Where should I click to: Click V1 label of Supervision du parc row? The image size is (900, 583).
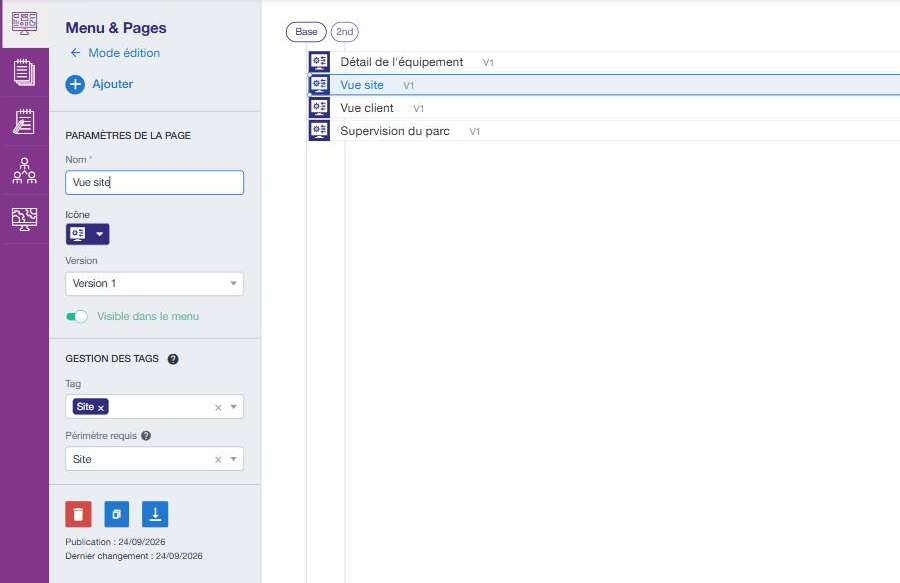point(474,131)
